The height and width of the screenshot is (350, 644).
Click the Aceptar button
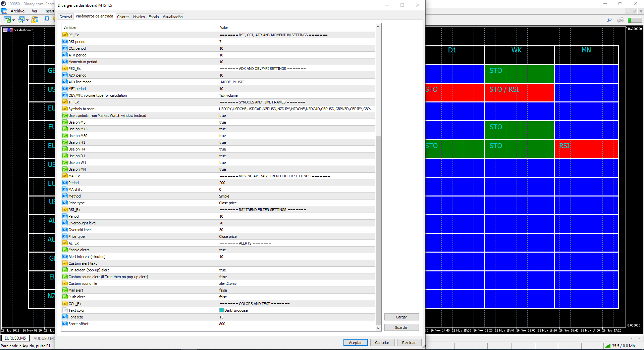tap(356, 343)
